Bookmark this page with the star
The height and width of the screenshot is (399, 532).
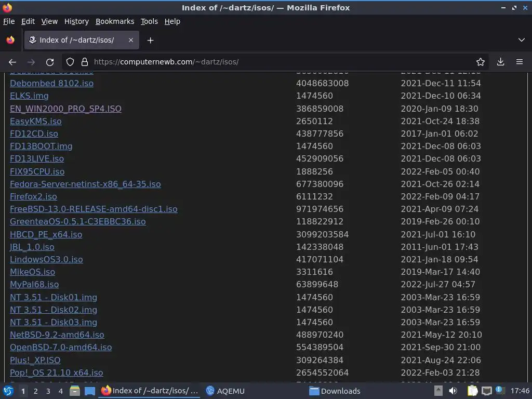(x=481, y=62)
